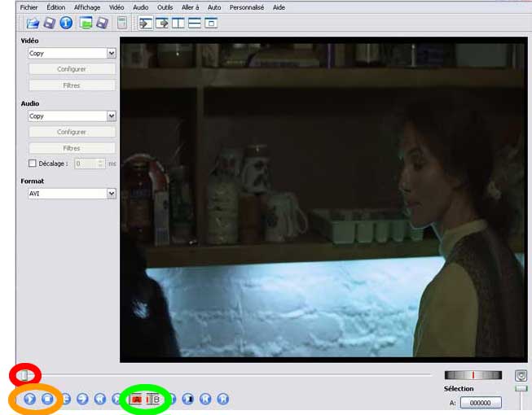The height and width of the screenshot is (415, 532).
Task: Select side-by-side preview layout icon
Action: (x=178, y=24)
